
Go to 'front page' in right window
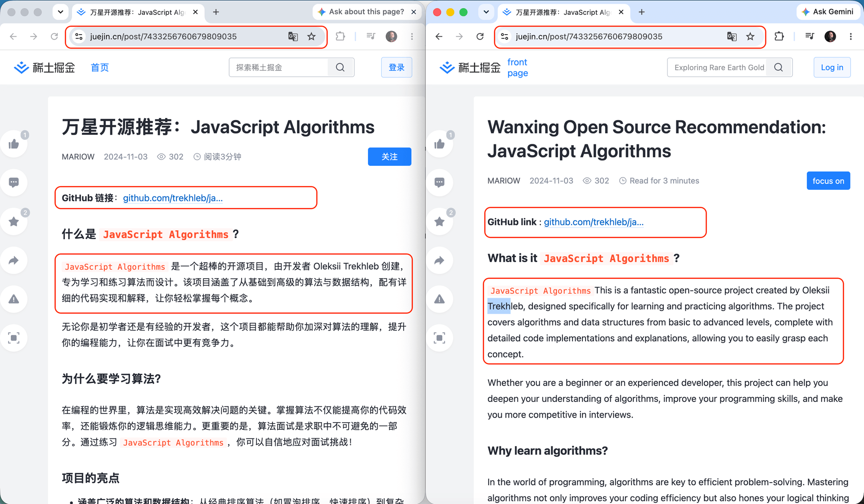pos(517,67)
